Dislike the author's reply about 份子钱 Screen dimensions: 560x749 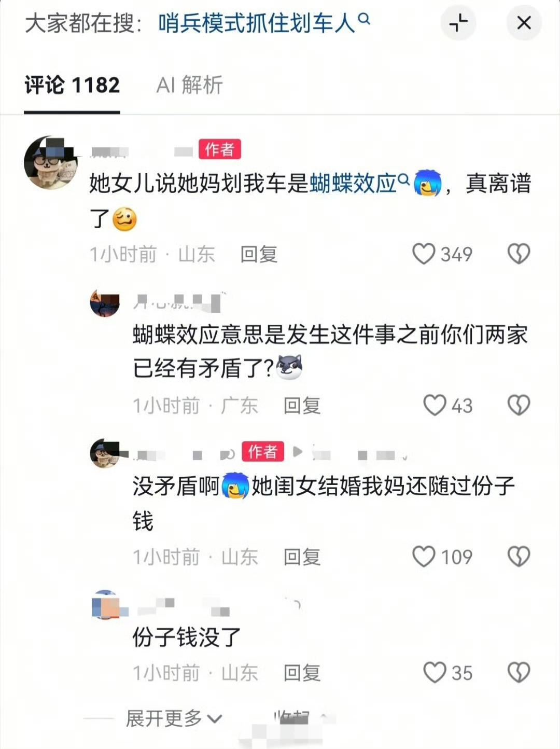[x=519, y=557]
